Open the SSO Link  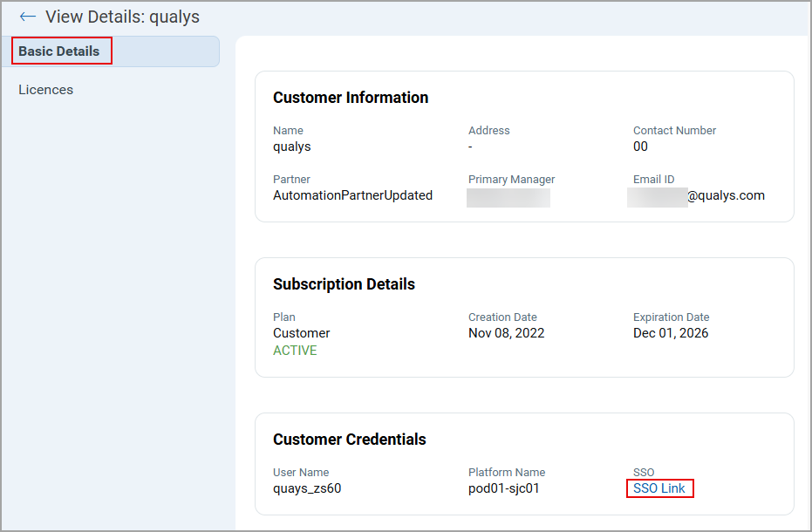coord(658,488)
